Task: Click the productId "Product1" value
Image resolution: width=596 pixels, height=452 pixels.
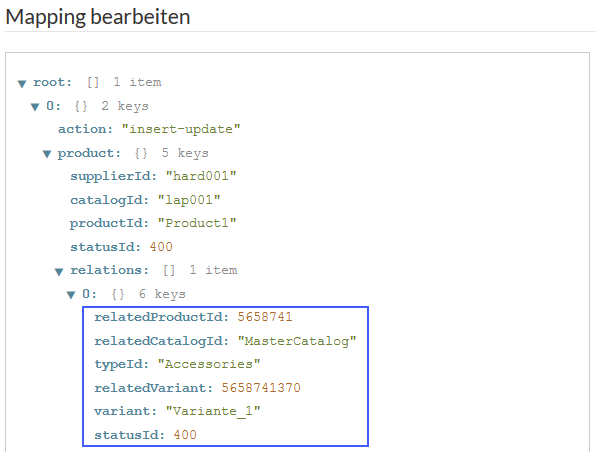Action: coord(197,223)
